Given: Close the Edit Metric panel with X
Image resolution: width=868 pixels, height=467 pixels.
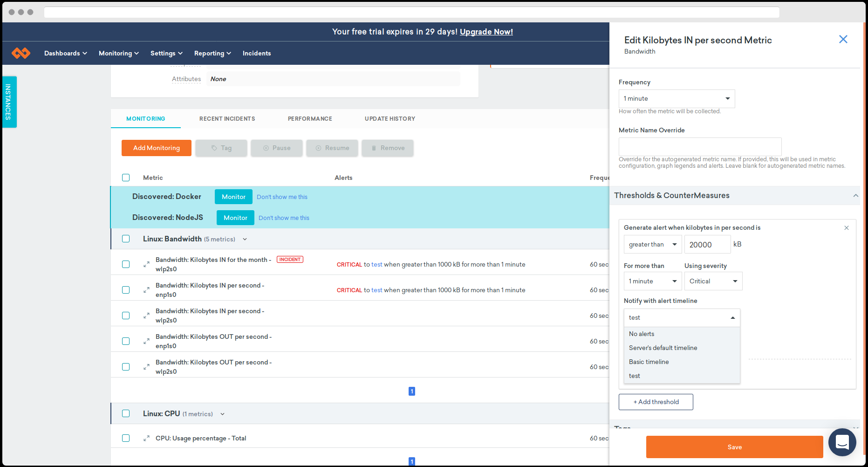Looking at the screenshot, I should pos(843,40).
